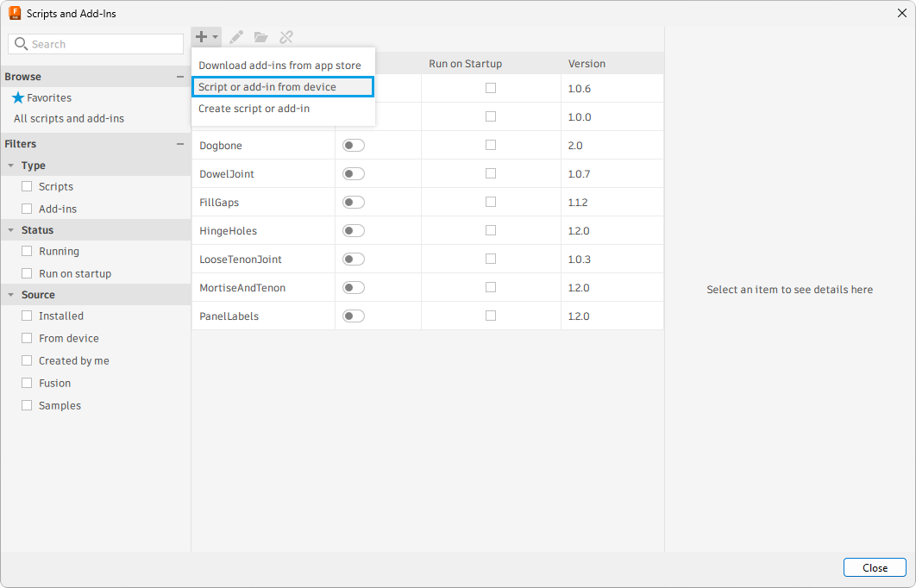This screenshot has width=916, height=588.
Task: Click the search magnifier icon
Action: coord(21,44)
